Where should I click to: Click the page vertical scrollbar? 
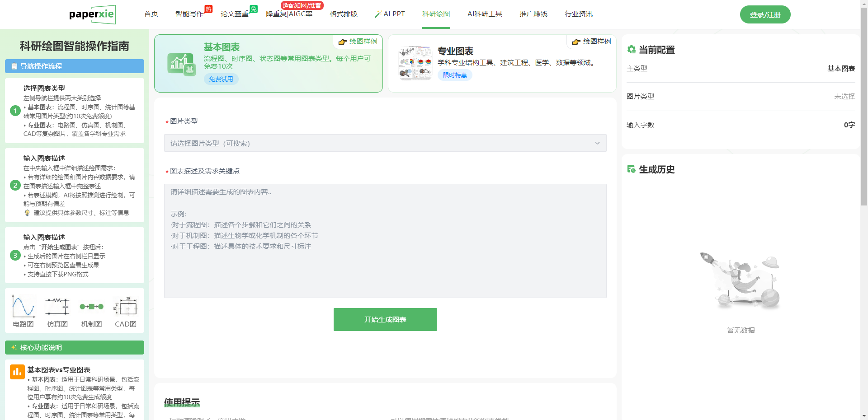(864, 135)
